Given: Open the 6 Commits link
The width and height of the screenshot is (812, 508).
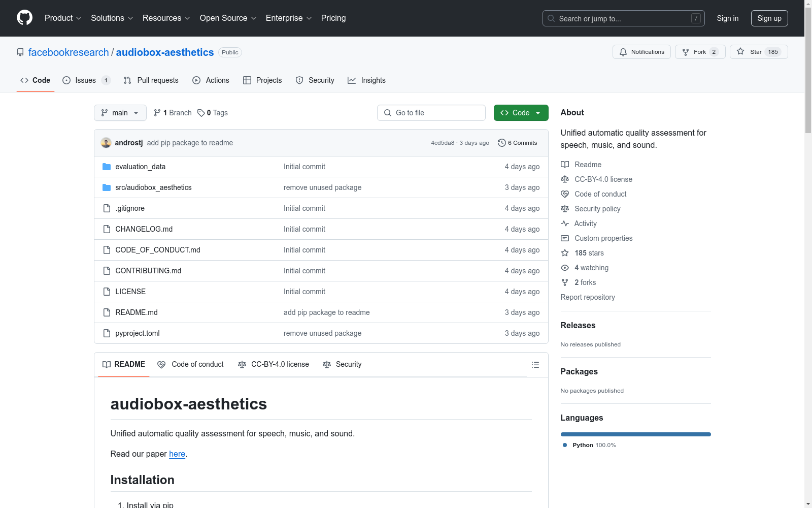Looking at the screenshot, I should pos(518,143).
